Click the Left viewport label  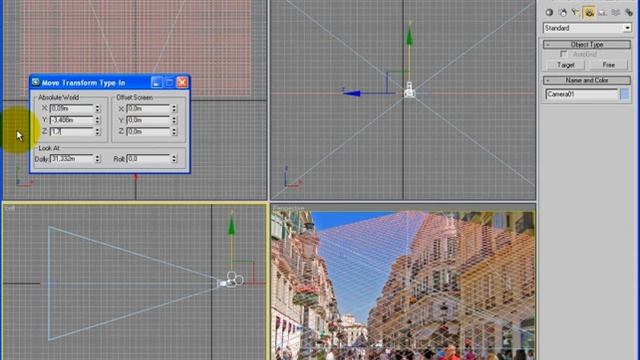10,209
